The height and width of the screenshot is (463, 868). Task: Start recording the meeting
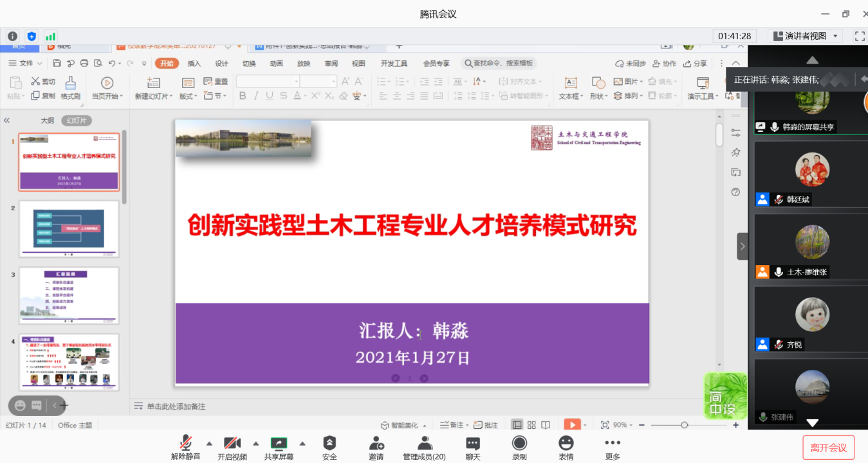pyautogui.click(x=519, y=443)
